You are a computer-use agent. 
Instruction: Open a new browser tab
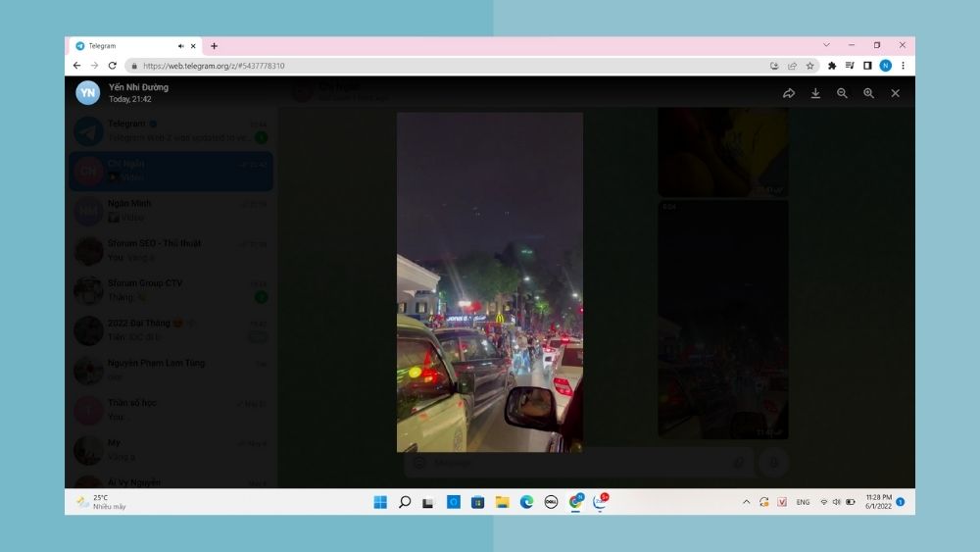[214, 46]
